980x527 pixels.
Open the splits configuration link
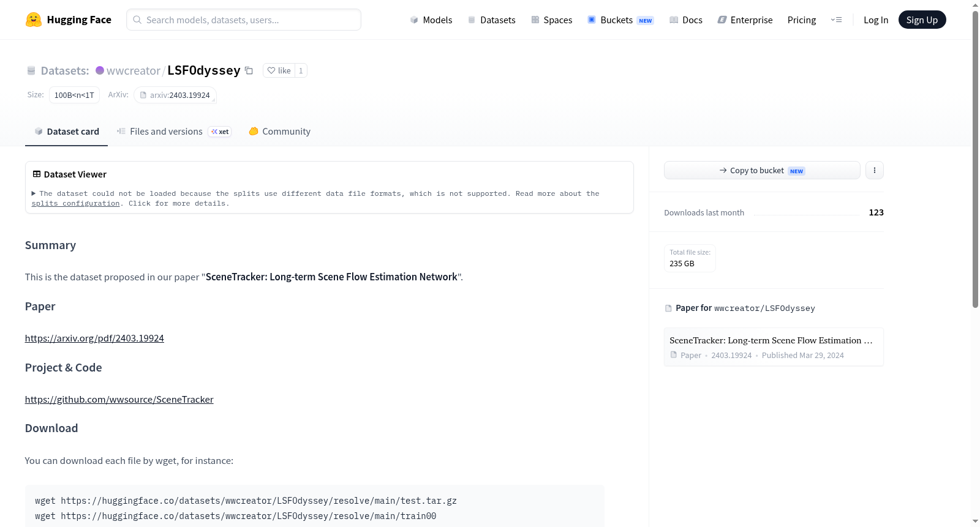[x=75, y=203]
